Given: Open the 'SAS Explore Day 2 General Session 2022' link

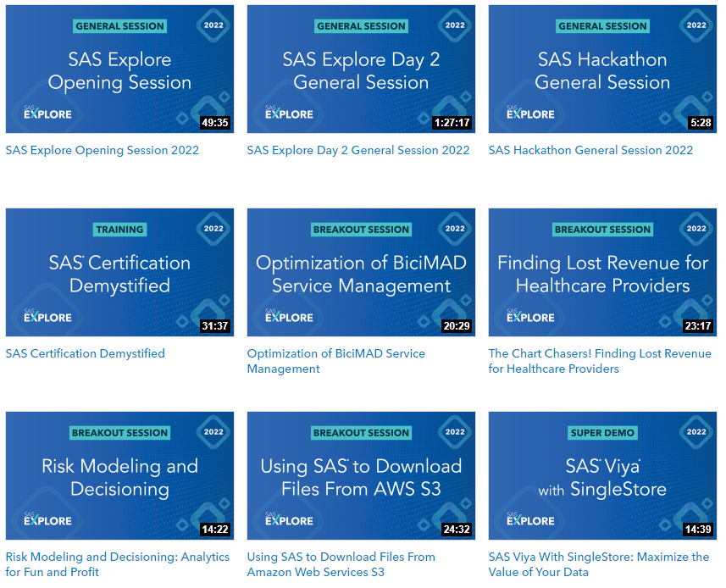Looking at the screenshot, I should coord(358,150).
